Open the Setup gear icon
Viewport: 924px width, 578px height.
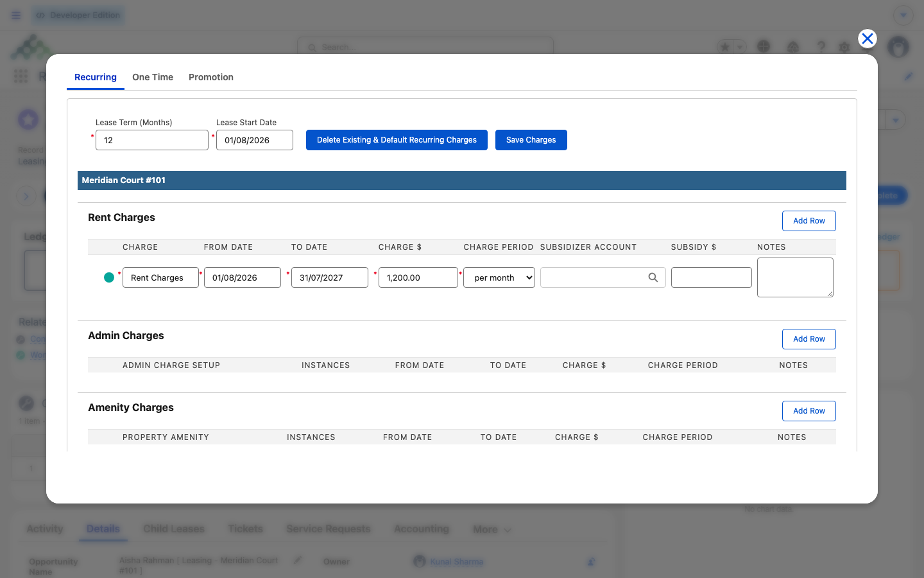844,47
